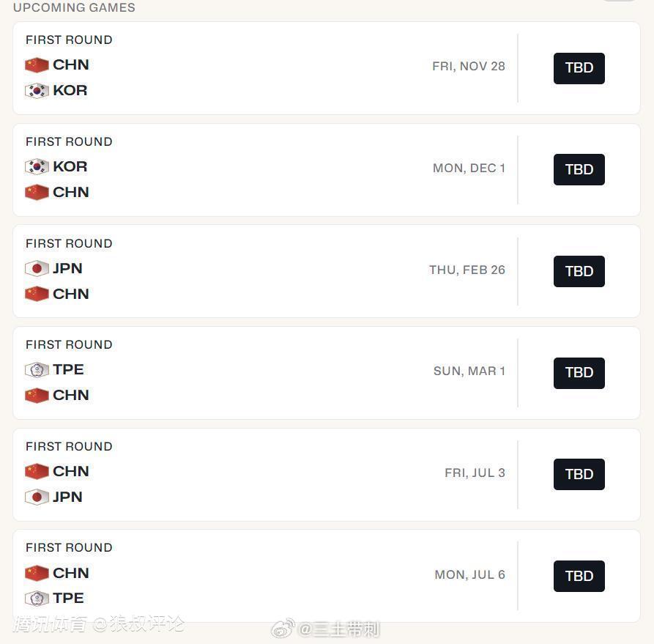Click Chinese Taipei flag in Jul 6 game
Screen dimensions: 654x644
(37, 599)
